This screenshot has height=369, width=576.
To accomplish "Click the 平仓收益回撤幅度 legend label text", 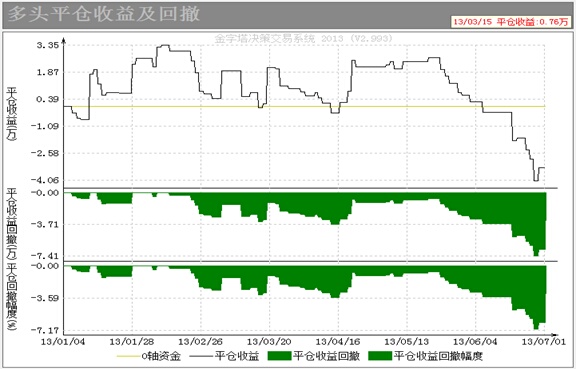I will pyautogui.click(x=438, y=356).
